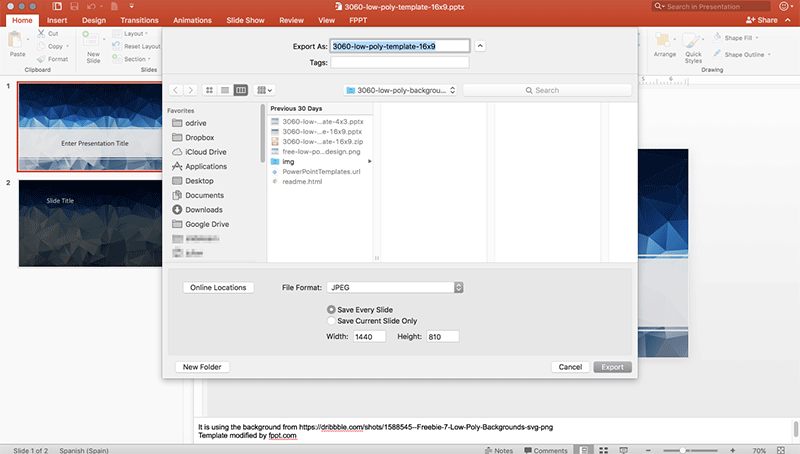Collapse the dialog with the chevron button
Viewport: 800px width, 454px height.
click(480, 45)
